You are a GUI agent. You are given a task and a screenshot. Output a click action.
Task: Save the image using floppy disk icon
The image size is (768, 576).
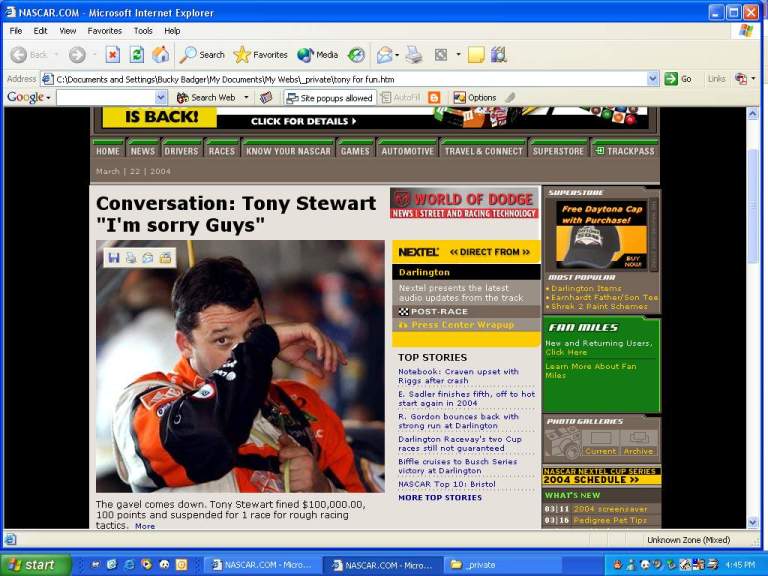114,258
